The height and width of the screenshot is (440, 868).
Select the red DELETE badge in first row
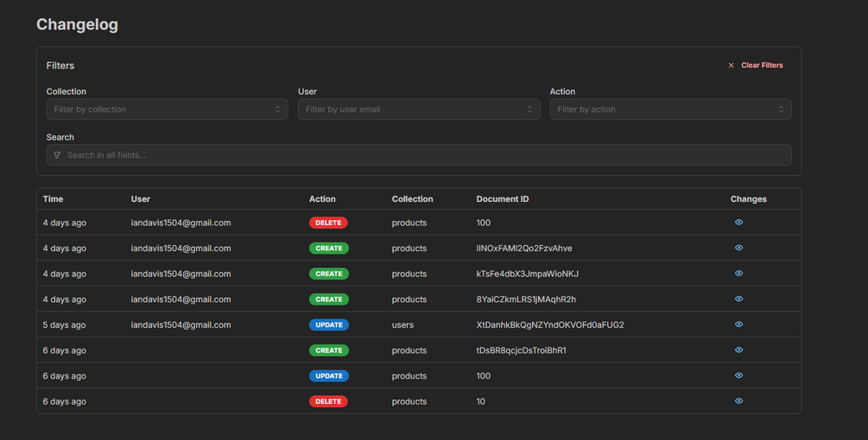(x=328, y=223)
